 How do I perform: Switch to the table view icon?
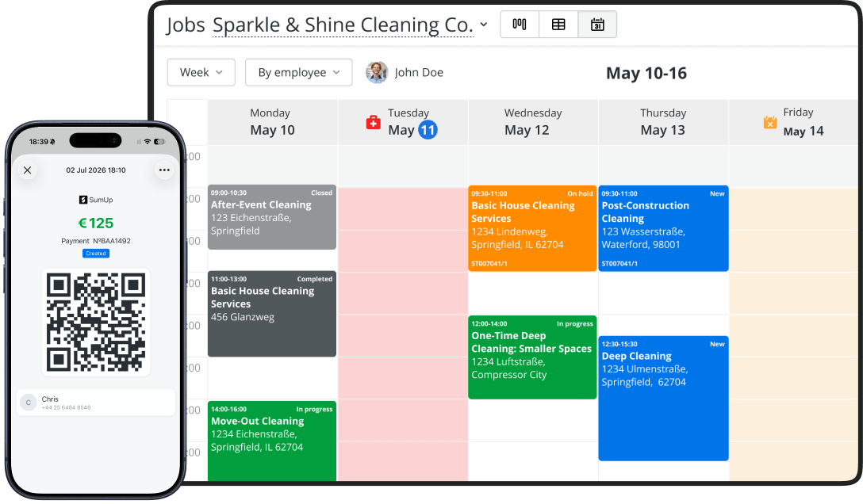point(558,25)
